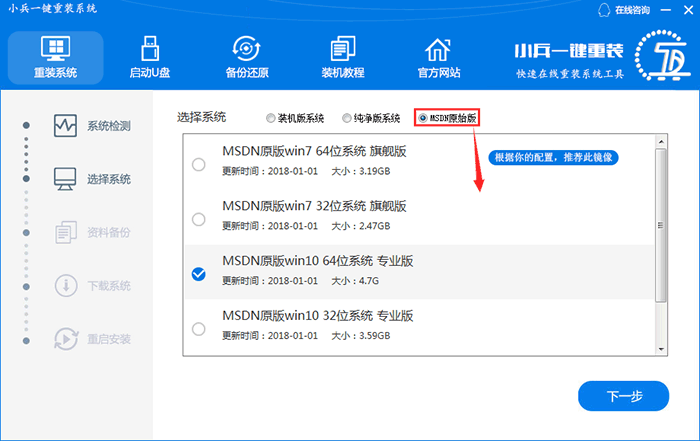Select MSDN原版win7 32位系统 旗舰版 radio
This screenshot has height=441, width=700.
tap(199, 220)
